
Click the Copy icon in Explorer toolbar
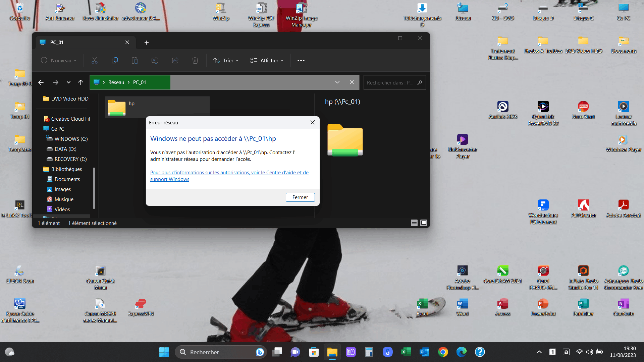click(115, 60)
